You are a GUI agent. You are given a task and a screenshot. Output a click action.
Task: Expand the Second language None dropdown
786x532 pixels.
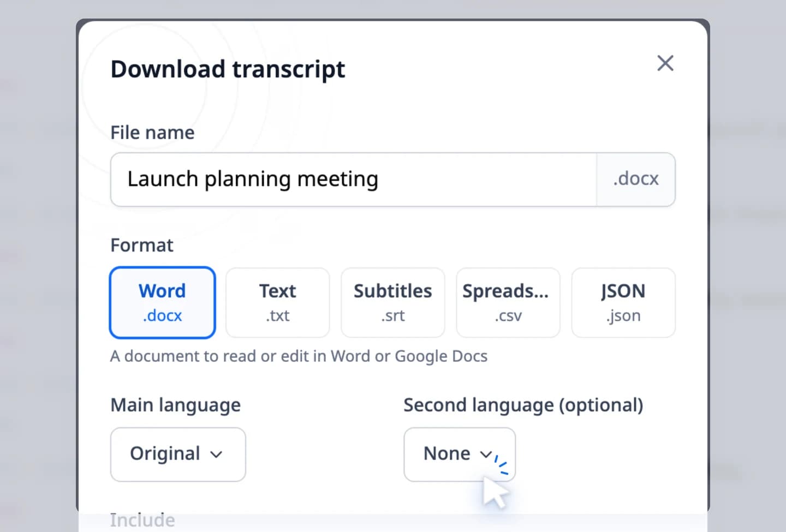coord(460,455)
